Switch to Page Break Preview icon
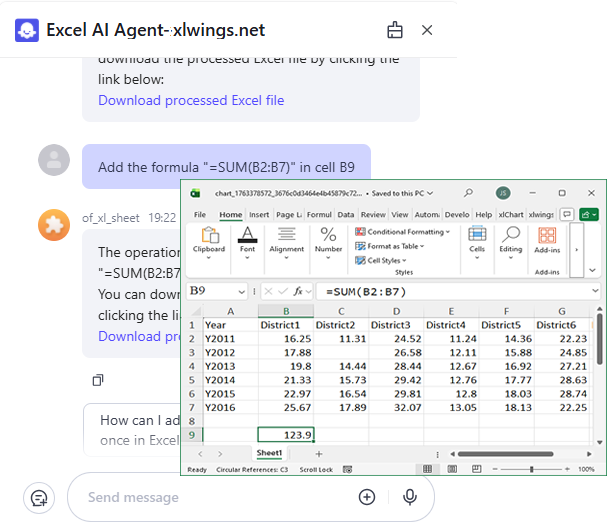 pyautogui.click(x=477, y=469)
